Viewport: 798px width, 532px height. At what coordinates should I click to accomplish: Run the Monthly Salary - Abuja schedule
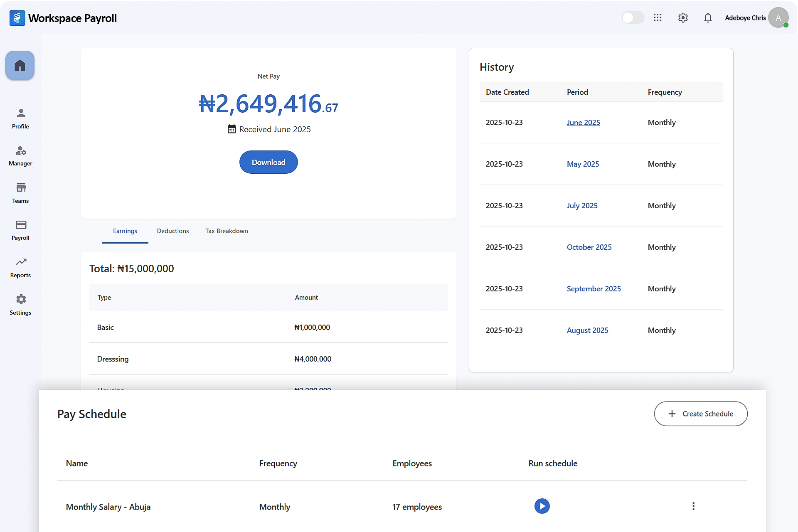(x=542, y=506)
